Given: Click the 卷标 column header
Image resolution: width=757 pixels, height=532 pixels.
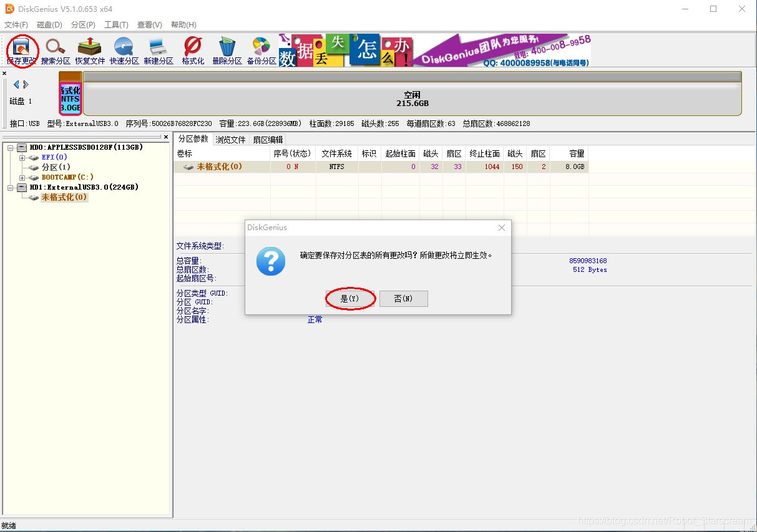Looking at the screenshot, I should tap(222, 153).
